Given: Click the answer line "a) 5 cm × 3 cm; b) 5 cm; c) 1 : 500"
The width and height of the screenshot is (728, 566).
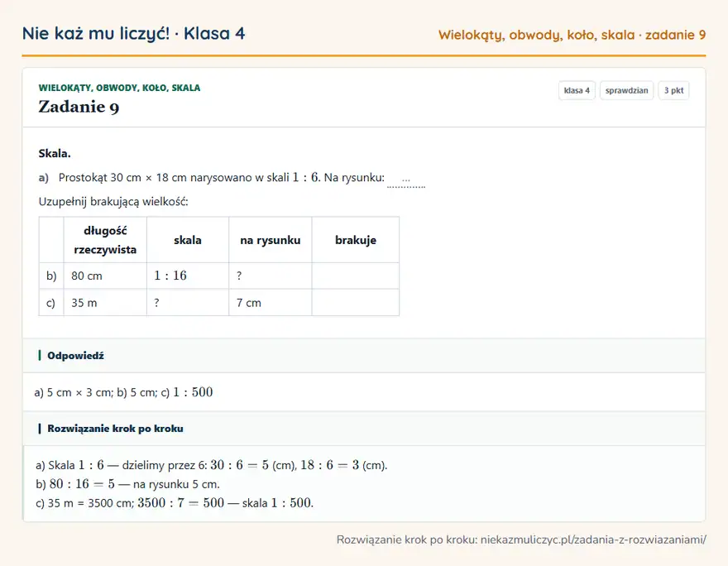Looking at the screenshot, I should (123, 392).
